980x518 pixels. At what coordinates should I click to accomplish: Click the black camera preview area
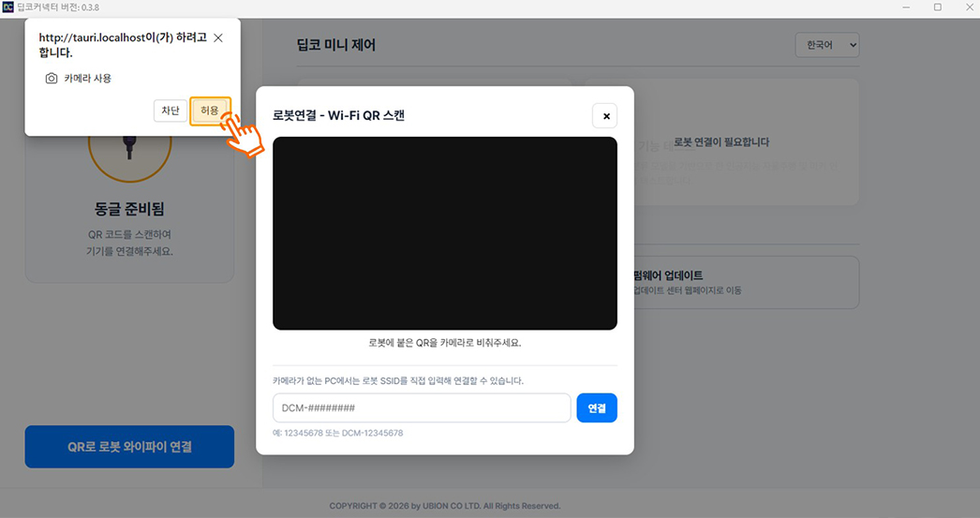tap(445, 233)
